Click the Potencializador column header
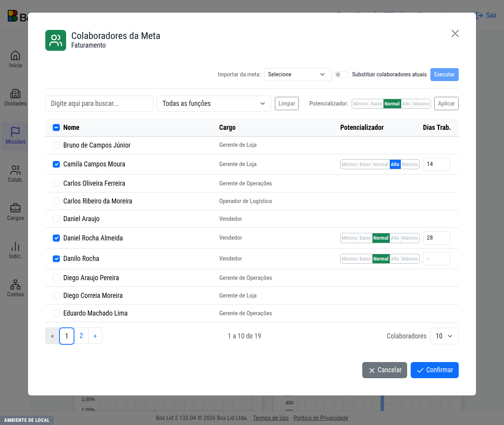This screenshot has width=504, height=425. [x=362, y=128]
